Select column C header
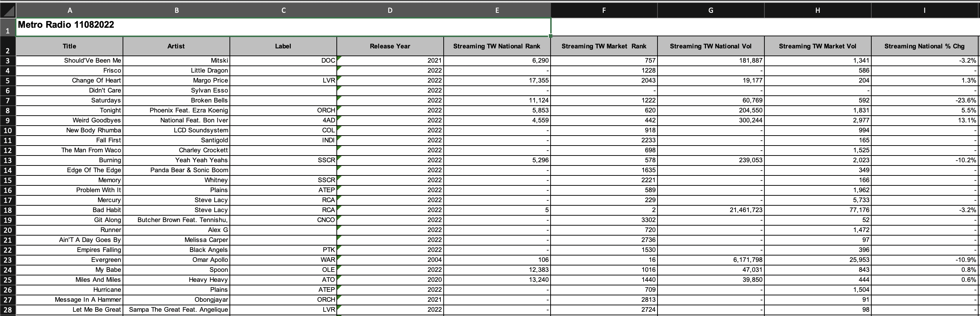Viewport: 980px width, 316px height. click(x=283, y=10)
